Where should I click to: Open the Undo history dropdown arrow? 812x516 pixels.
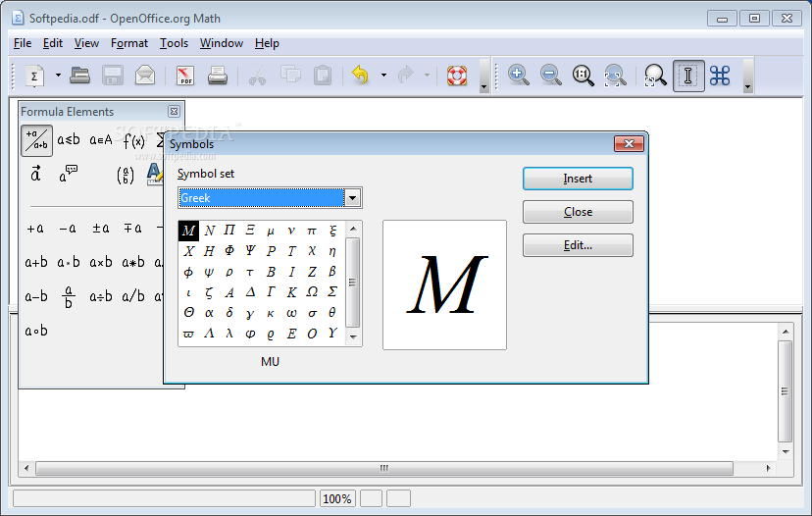383,76
